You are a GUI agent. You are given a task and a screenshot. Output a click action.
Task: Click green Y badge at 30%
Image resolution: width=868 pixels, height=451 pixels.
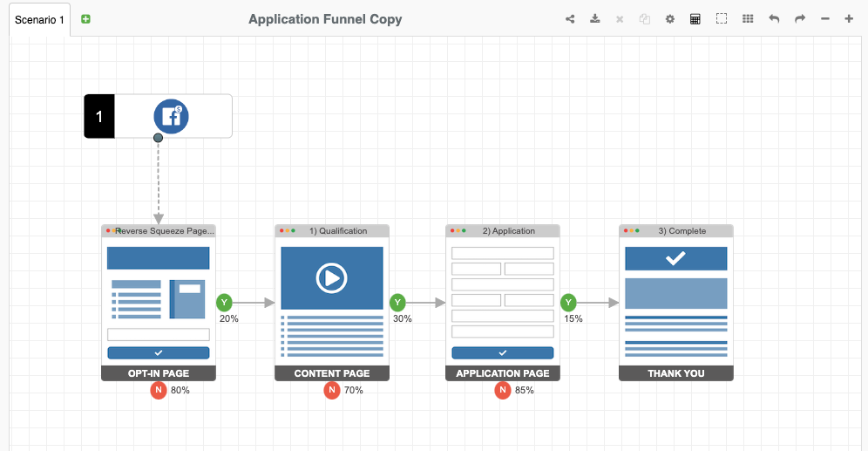pos(397,303)
